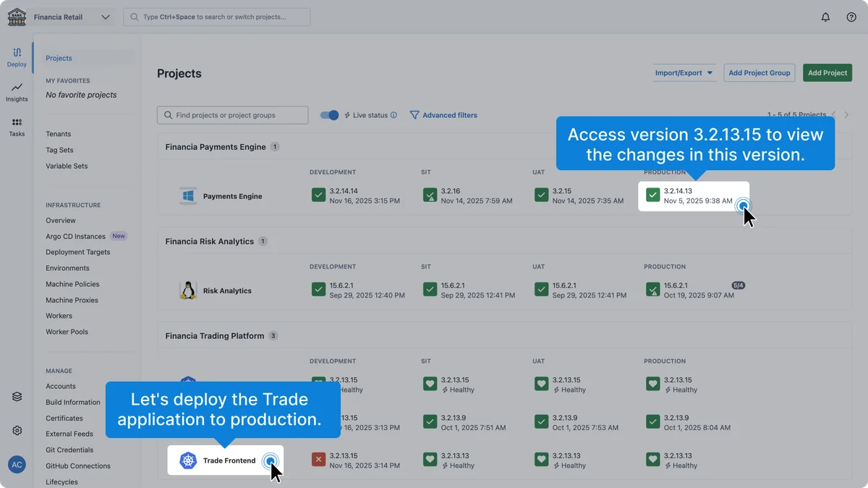Open Deployment Targets in sidebar
The image size is (868, 488).
click(78, 252)
